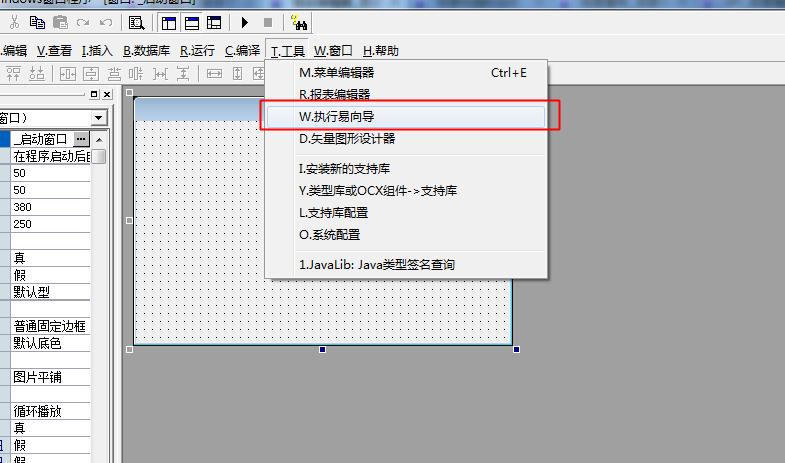The width and height of the screenshot is (785, 463).
Task: Click the Paste clipboard icon
Action: pyautogui.click(x=61, y=23)
